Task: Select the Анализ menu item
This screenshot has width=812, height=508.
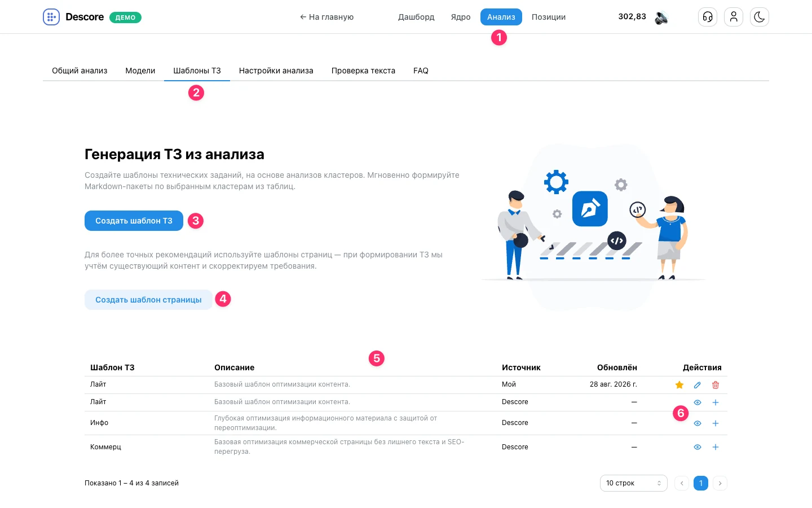Action: coord(501,17)
